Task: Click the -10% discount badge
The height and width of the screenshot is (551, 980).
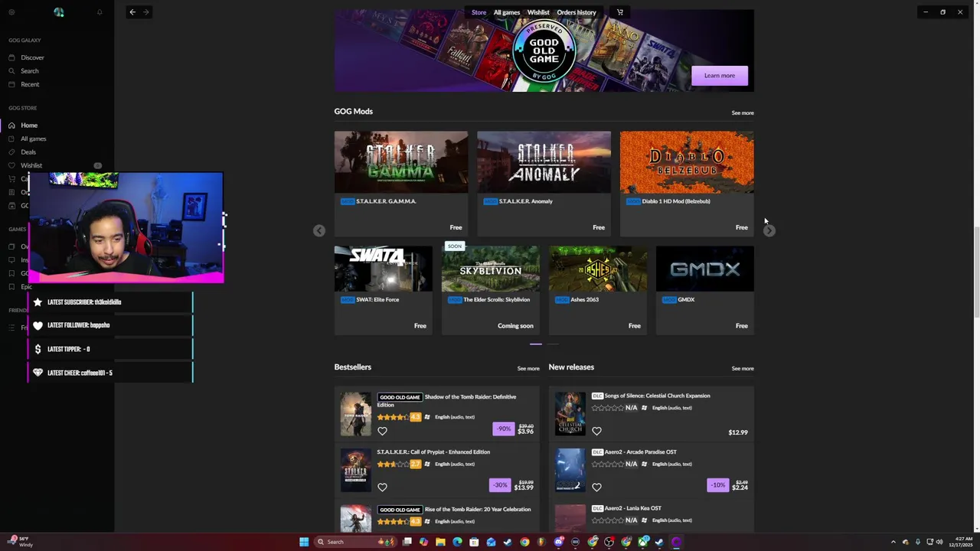Action: tap(717, 485)
